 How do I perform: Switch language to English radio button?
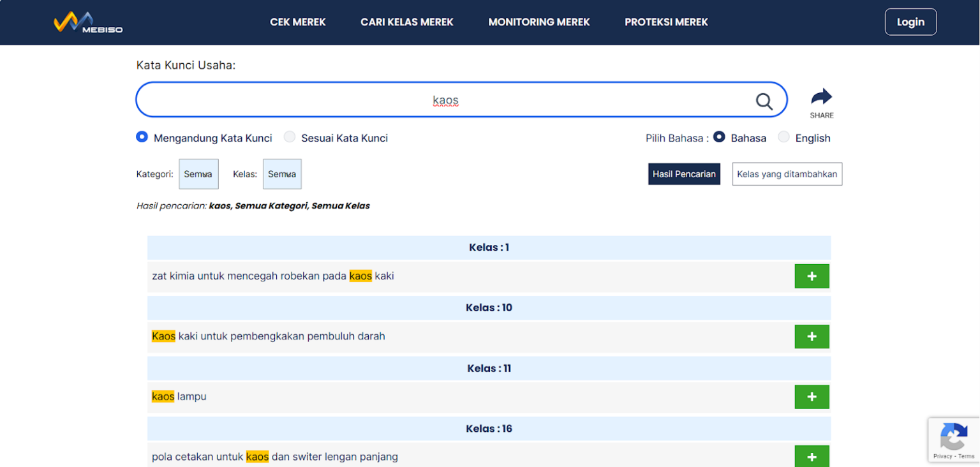[783, 137]
